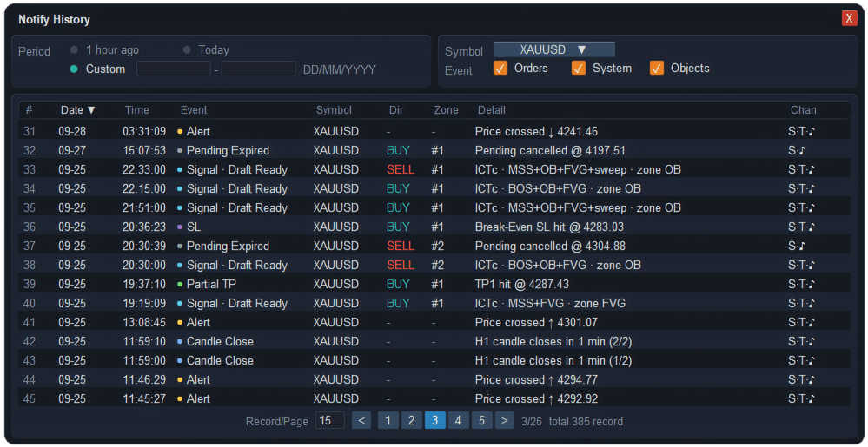Click the Event column header
868x447 pixels.
pos(194,110)
